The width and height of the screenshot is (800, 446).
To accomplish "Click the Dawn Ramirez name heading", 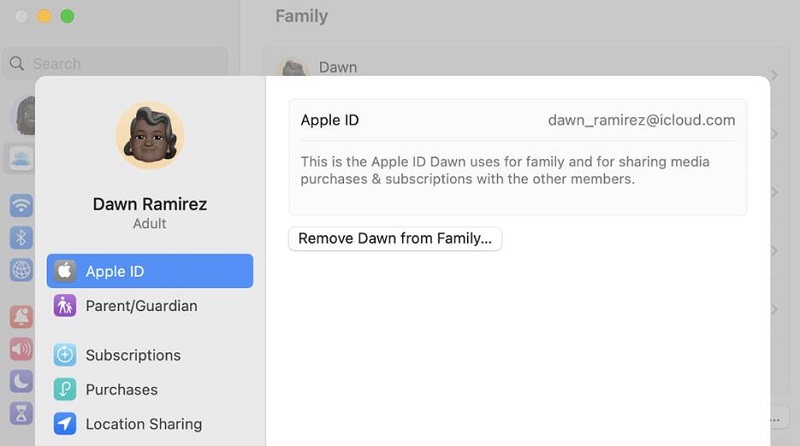I will click(150, 204).
